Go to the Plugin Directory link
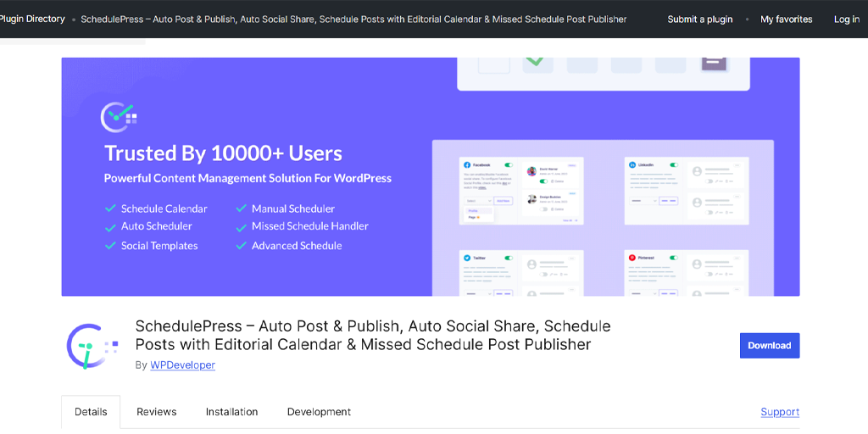Screen dimensions: 868x434 click(x=32, y=19)
